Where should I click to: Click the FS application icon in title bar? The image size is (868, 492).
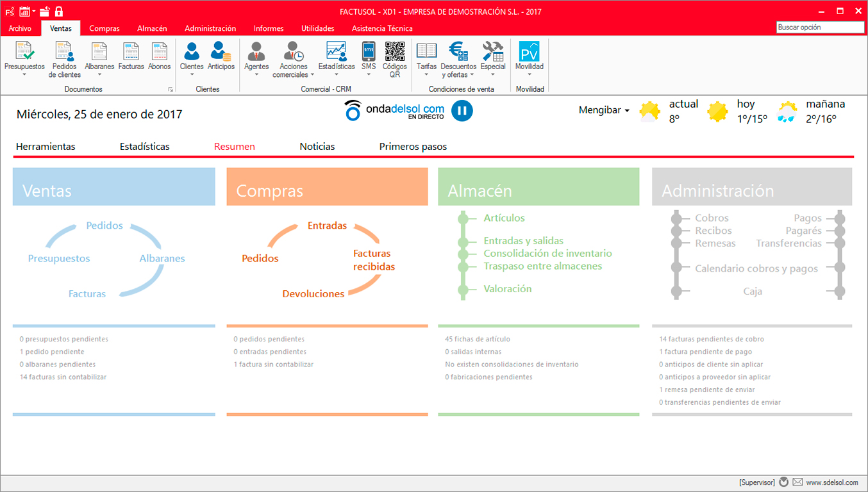[x=10, y=12]
